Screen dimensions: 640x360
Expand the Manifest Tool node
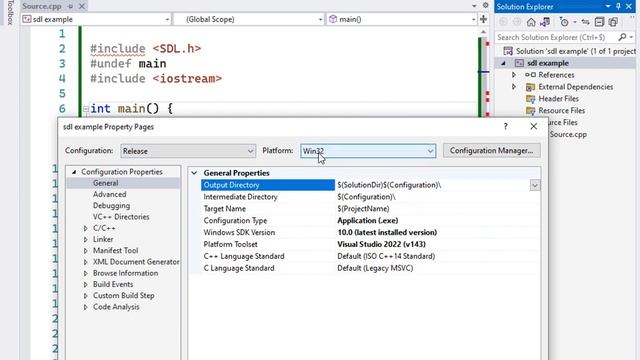pyautogui.click(x=85, y=251)
